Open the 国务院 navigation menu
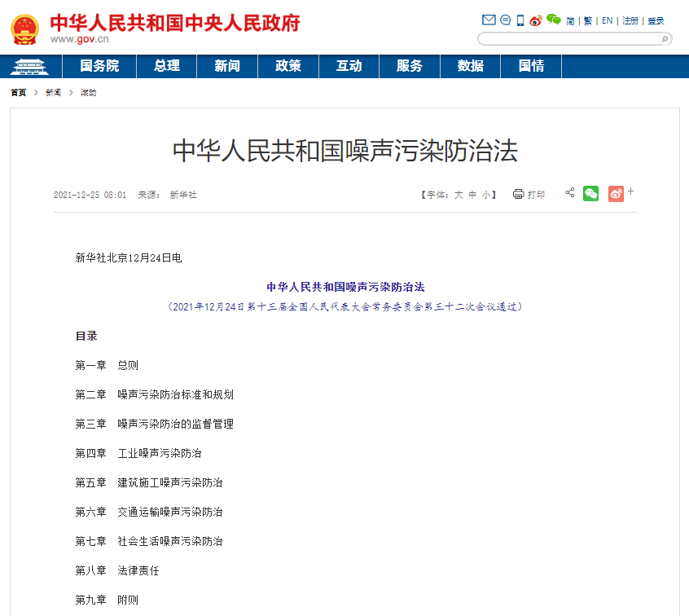 pyautogui.click(x=99, y=67)
